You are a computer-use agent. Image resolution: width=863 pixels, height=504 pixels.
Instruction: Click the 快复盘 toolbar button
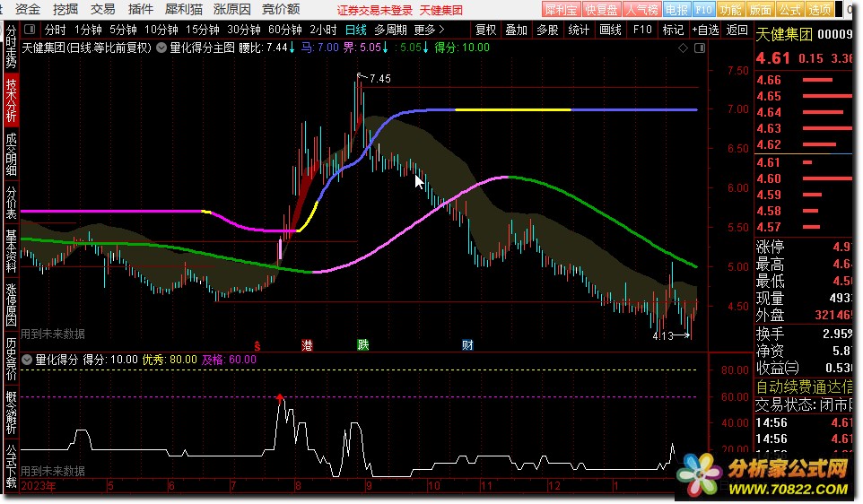(x=602, y=10)
